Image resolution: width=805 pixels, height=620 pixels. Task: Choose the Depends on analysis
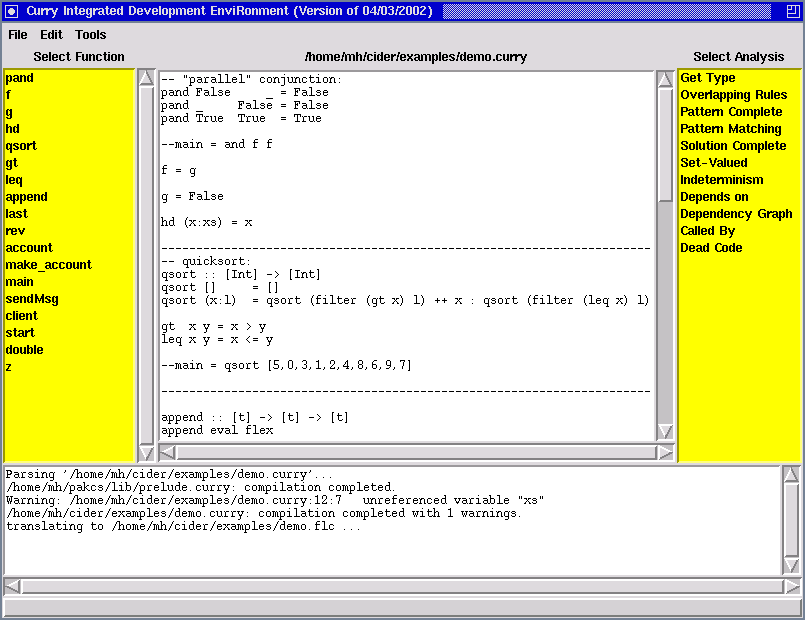[714, 197]
